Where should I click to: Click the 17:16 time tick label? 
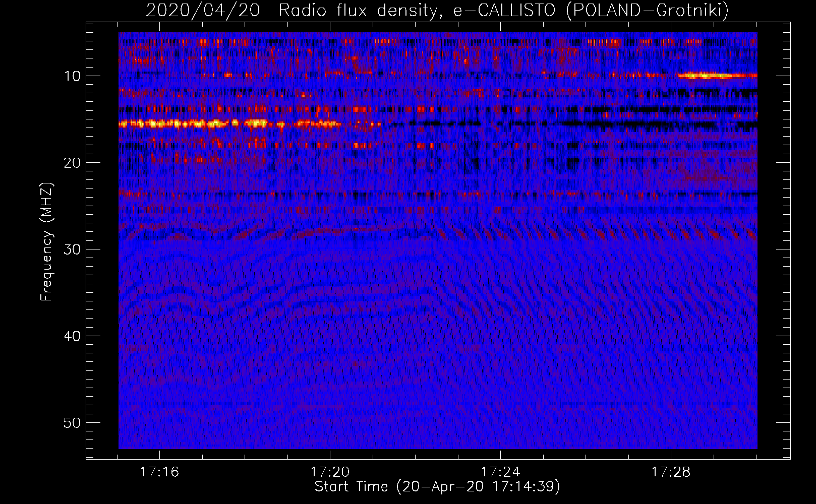click(x=159, y=472)
